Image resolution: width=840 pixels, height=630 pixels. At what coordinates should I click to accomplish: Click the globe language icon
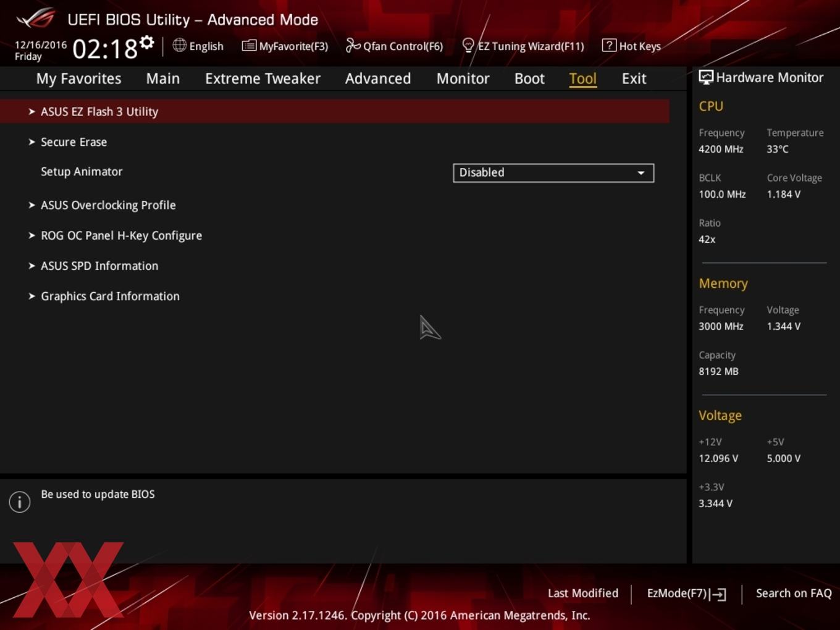click(x=179, y=45)
